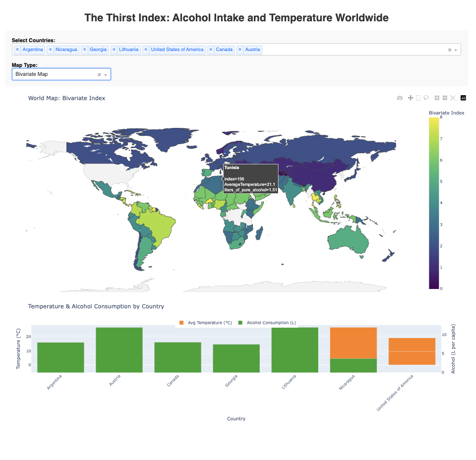Expand the Select Countries dropdown arrow
This screenshot has width=476, height=460.
(x=456, y=50)
